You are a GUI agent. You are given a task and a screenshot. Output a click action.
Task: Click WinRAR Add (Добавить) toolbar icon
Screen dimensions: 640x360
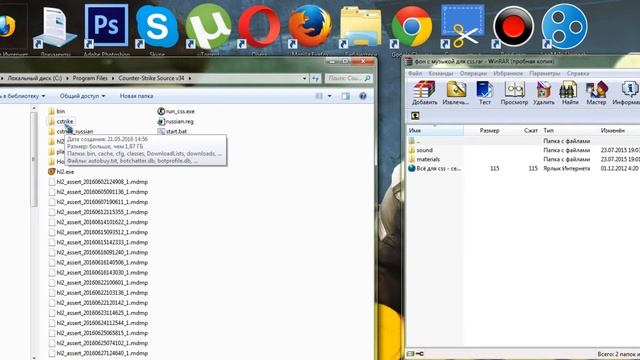pos(424,93)
